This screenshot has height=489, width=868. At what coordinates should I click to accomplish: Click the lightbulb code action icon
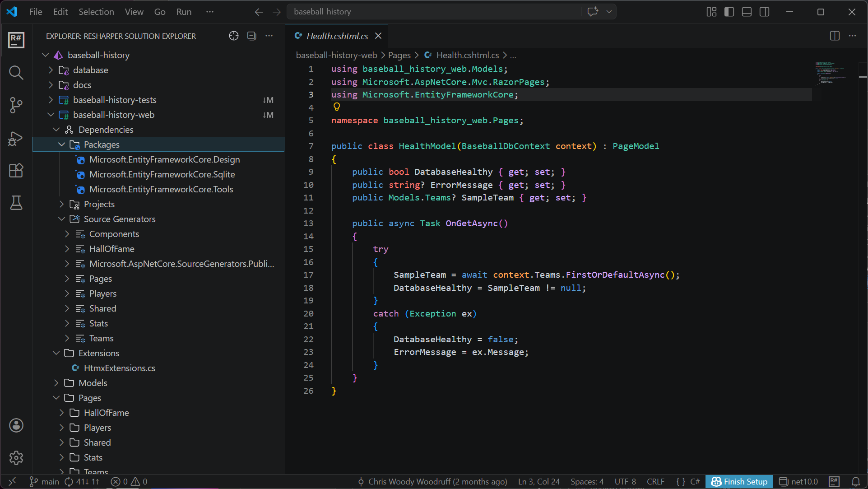coord(337,107)
